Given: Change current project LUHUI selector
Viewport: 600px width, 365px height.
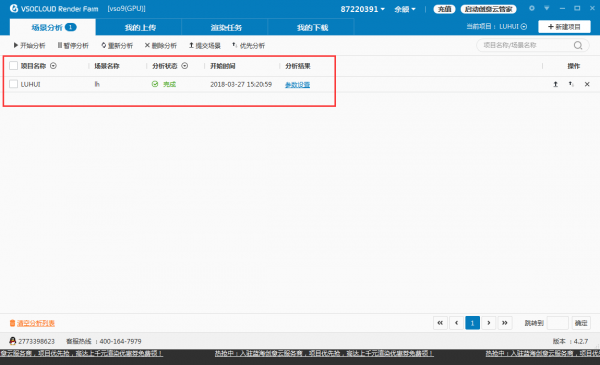Looking at the screenshot, I should pyautogui.click(x=513, y=26).
